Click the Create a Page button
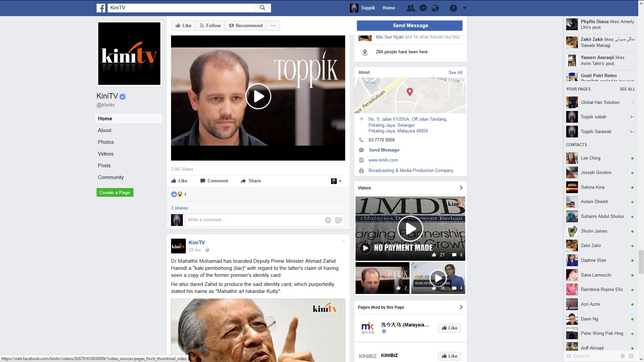The image size is (644, 362). click(x=115, y=192)
